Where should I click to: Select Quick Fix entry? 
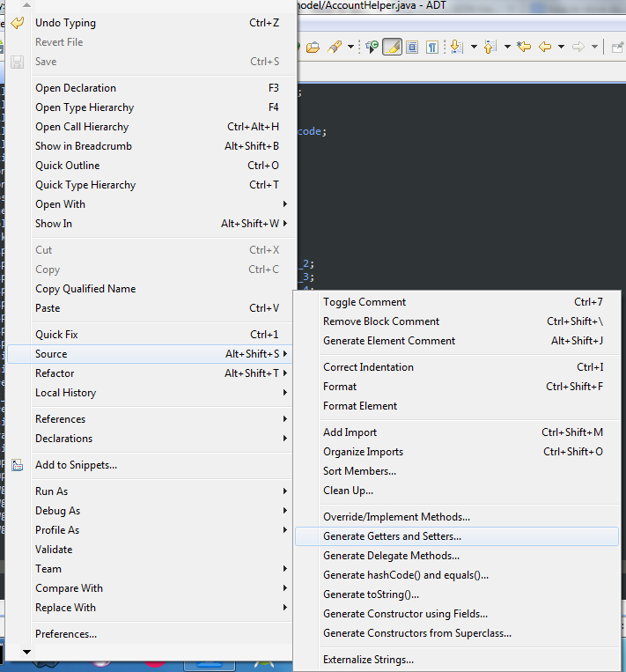[x=151, y=335]
